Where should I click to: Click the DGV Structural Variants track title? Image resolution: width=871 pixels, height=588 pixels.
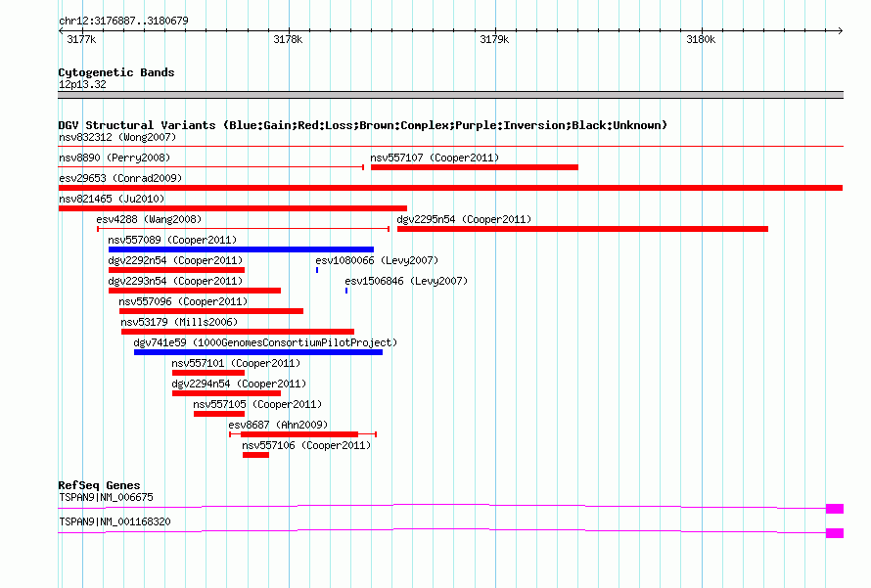click(x=362, y=125)
